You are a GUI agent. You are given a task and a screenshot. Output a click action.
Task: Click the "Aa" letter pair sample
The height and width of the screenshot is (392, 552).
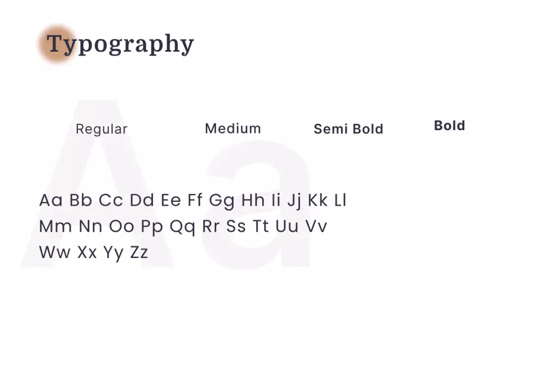click(51, 200)
